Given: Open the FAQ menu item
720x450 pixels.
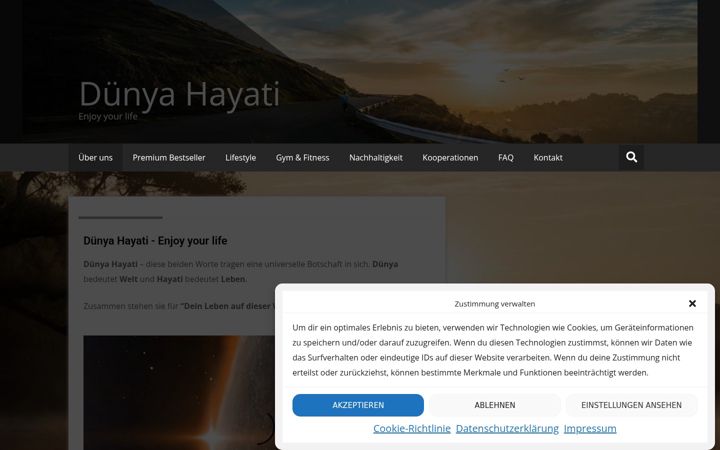Looking at the screenshot, I should pyautogui.click(x=506, y=158).
